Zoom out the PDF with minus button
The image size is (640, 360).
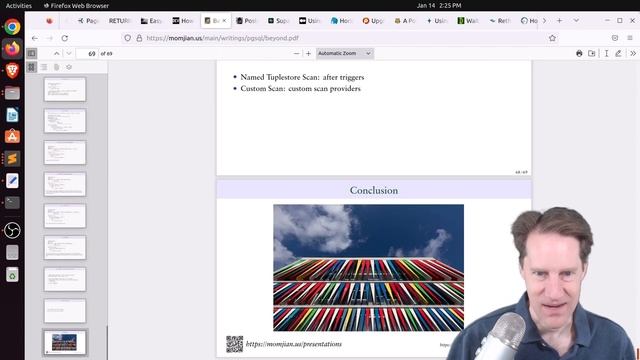(x=297, y=53)
